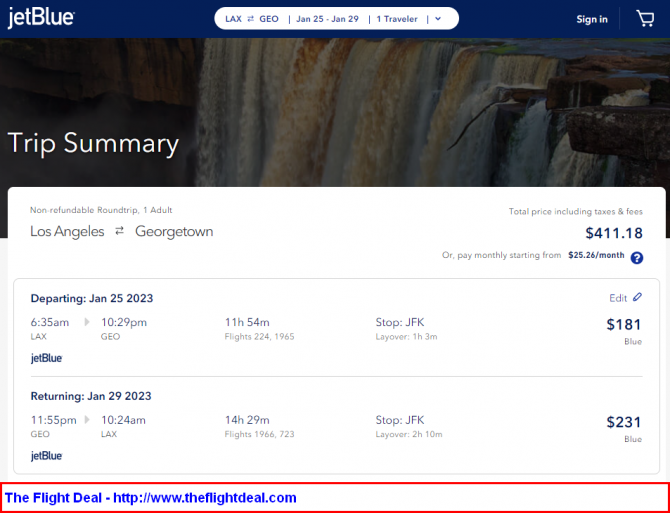Click 'Flights 1966, 723' text
Image resolution: width=670 pixels, height=513 pixels.
coord(259,434)
